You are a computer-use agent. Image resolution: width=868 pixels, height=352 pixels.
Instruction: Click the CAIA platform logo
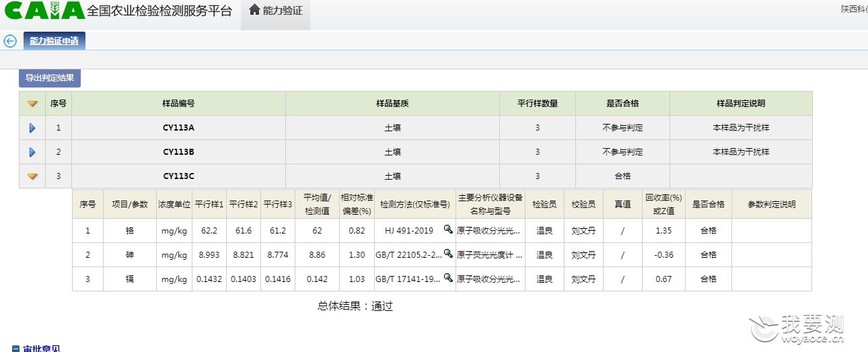coord(44,10)
